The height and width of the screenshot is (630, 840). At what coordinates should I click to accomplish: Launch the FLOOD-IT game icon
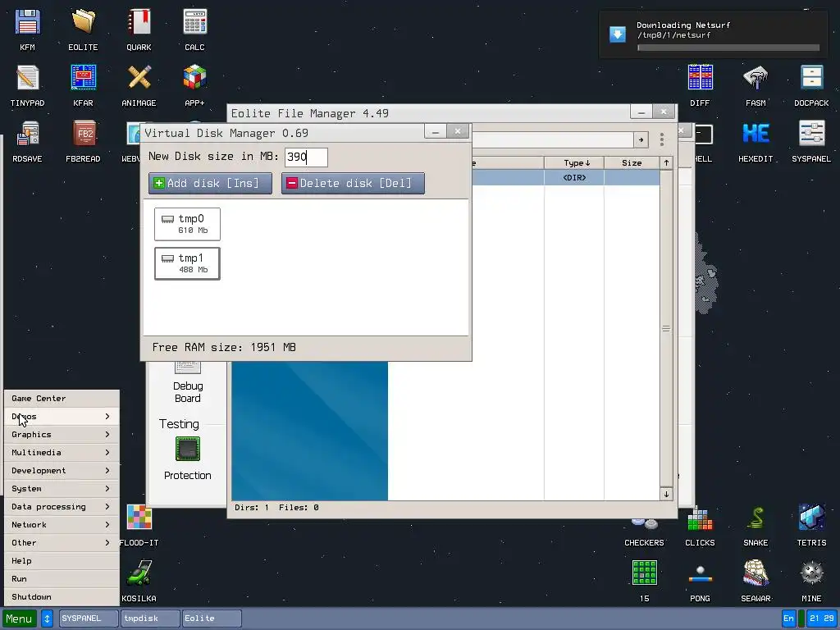point(139,518)
